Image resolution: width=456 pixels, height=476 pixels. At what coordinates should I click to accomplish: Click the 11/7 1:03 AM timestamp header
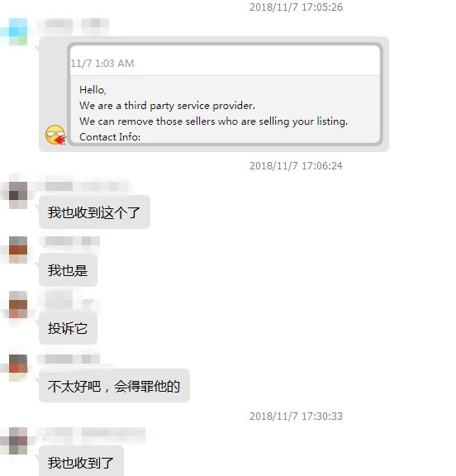[102, 64]
